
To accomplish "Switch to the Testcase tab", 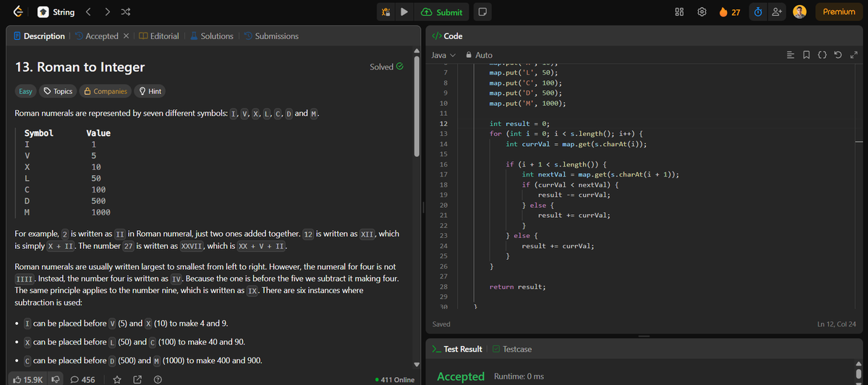I will (511, 349).
